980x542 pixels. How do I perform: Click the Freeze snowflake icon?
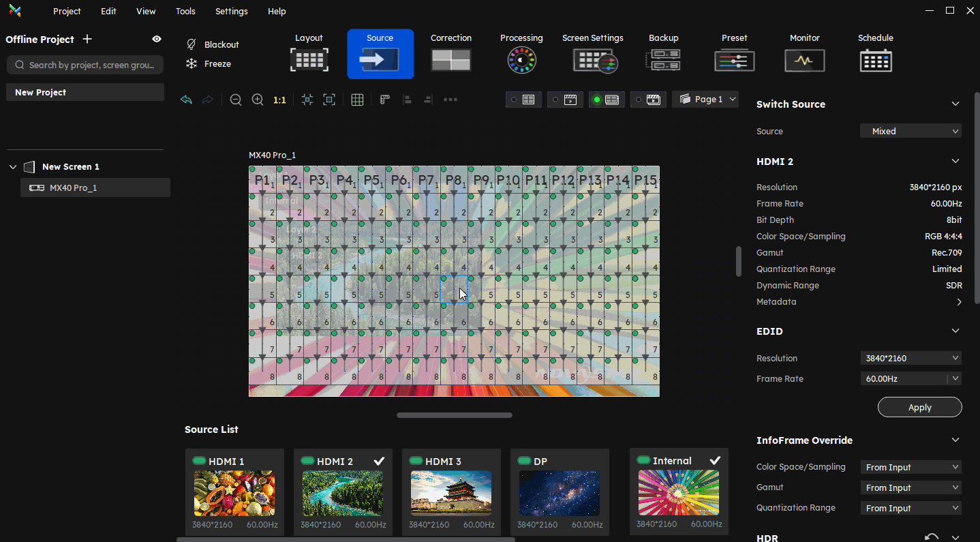[x=192, y=63]
